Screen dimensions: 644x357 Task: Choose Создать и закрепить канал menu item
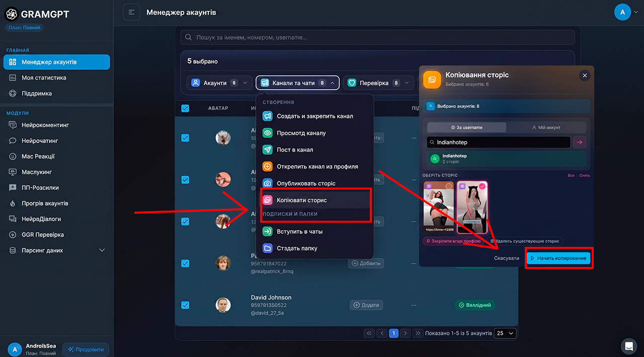point(315,116)
